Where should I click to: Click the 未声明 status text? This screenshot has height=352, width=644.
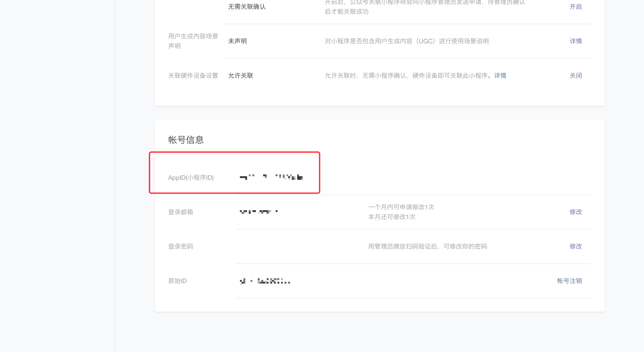(237, 41)
